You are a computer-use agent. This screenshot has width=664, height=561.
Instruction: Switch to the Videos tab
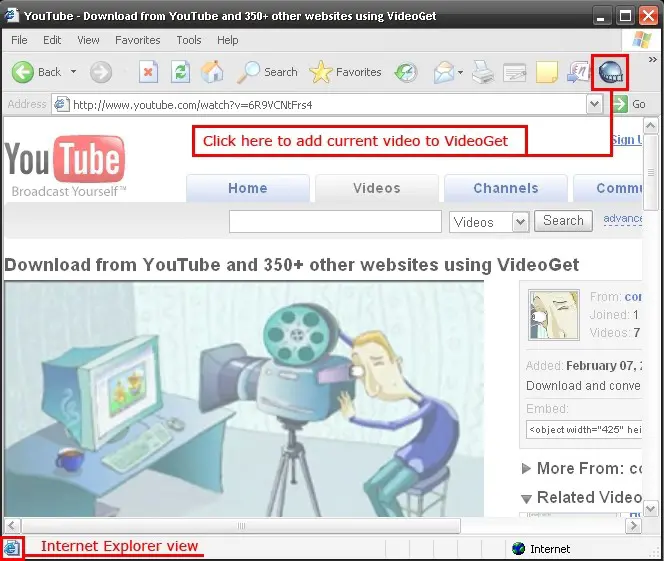[x=376, y=188]
